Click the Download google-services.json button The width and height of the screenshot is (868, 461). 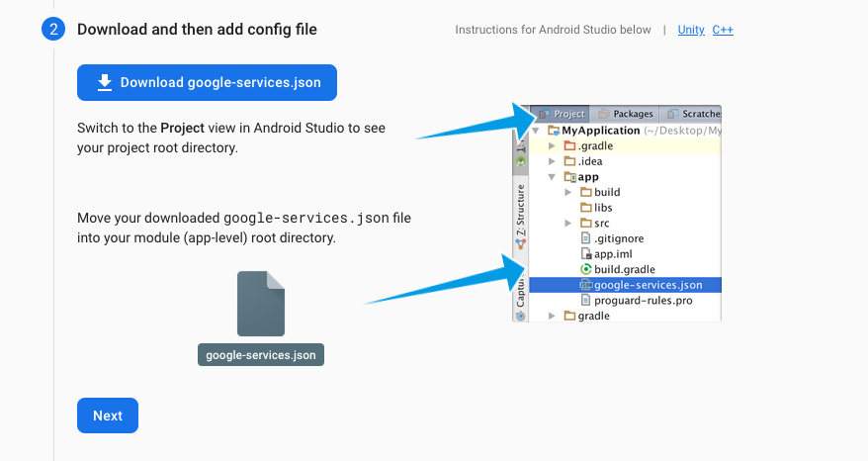(x=207, y=82)
